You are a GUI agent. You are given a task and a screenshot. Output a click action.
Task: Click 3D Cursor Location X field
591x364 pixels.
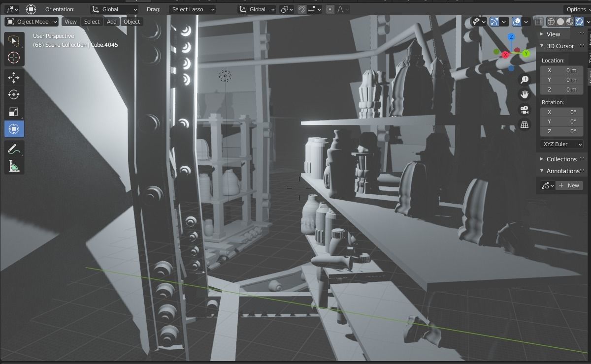[x=562, y=70]
